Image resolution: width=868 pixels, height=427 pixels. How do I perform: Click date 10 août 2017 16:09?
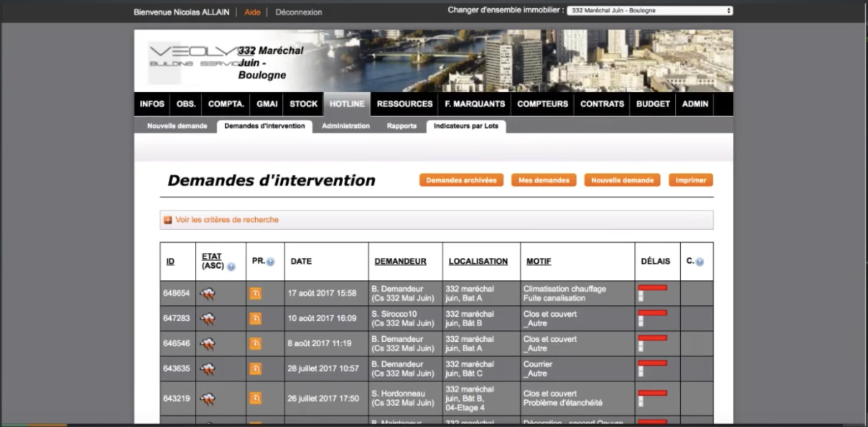pos(322,319)
